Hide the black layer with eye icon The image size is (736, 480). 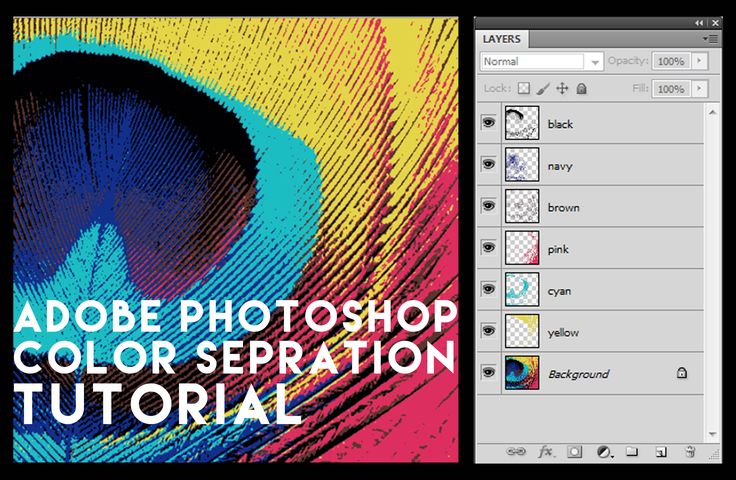(489, 123)
